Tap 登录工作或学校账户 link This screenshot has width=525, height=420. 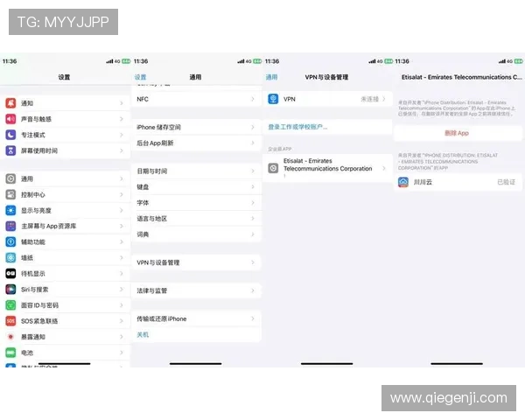[x=297, y=127]
